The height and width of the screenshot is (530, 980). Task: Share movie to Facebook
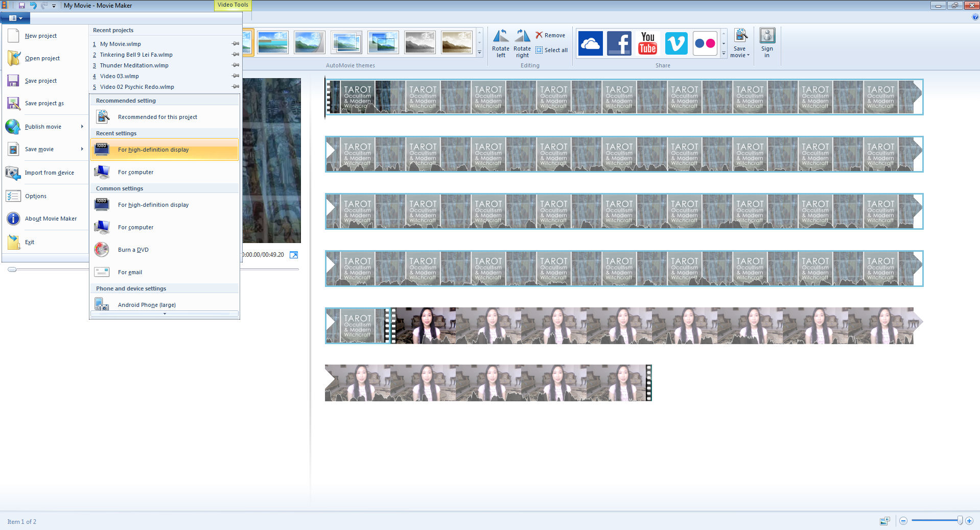pyautogui.click(x=619, y=43)
